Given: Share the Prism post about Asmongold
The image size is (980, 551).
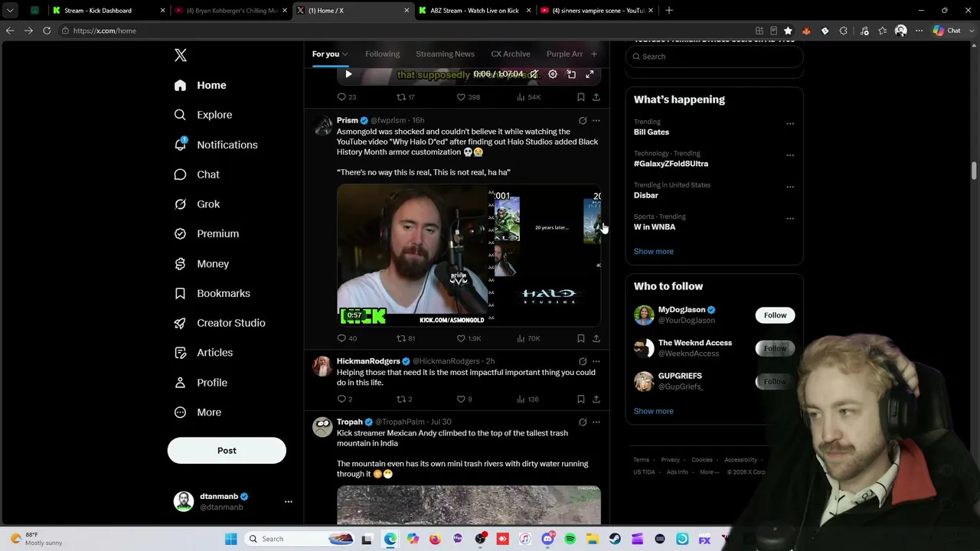Looking at the screenshot, I should tap(596, 338).
